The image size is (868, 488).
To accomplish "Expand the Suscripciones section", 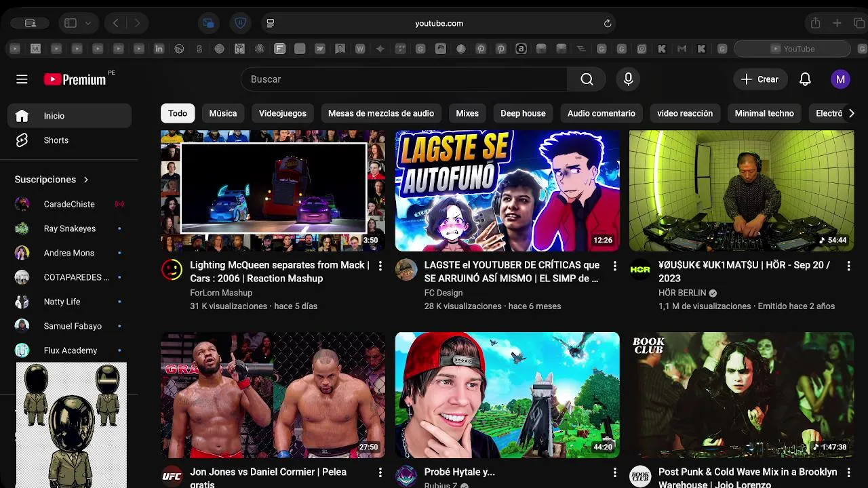I will (52, 180).
